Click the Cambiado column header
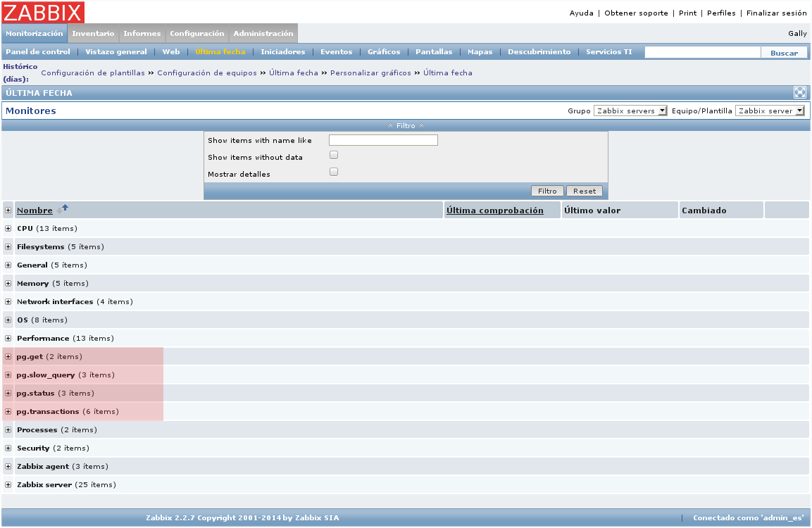This screenshot has width=812, height=528. point(704,210)
